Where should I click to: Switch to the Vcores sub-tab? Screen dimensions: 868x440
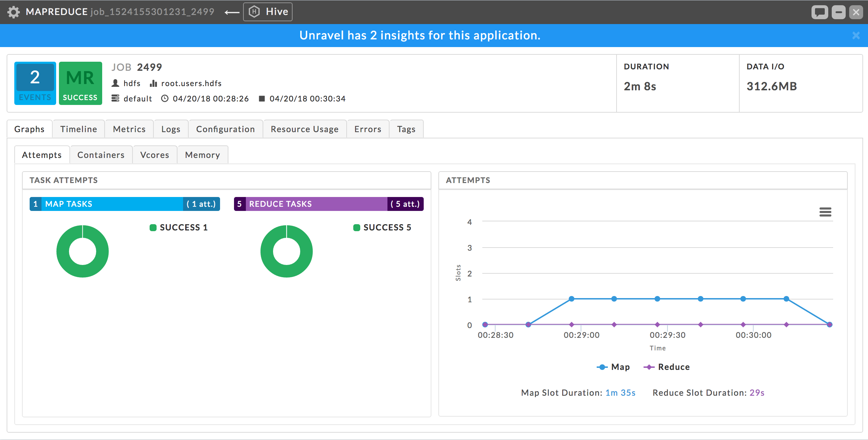click(x=155, y=155)
